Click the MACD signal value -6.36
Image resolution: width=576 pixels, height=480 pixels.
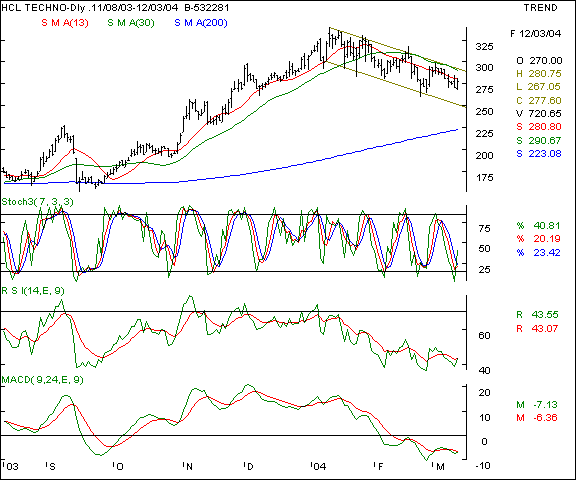[x=545, y=418]
